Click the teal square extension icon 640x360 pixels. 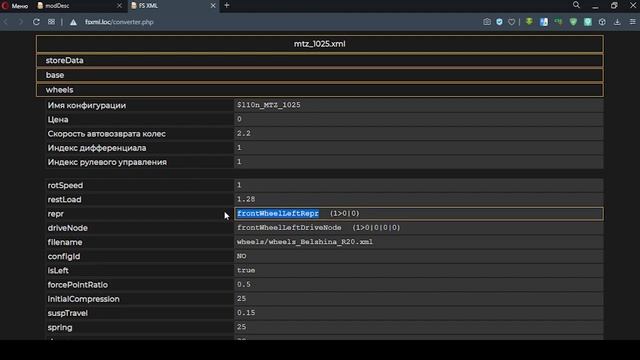(588, 22)
